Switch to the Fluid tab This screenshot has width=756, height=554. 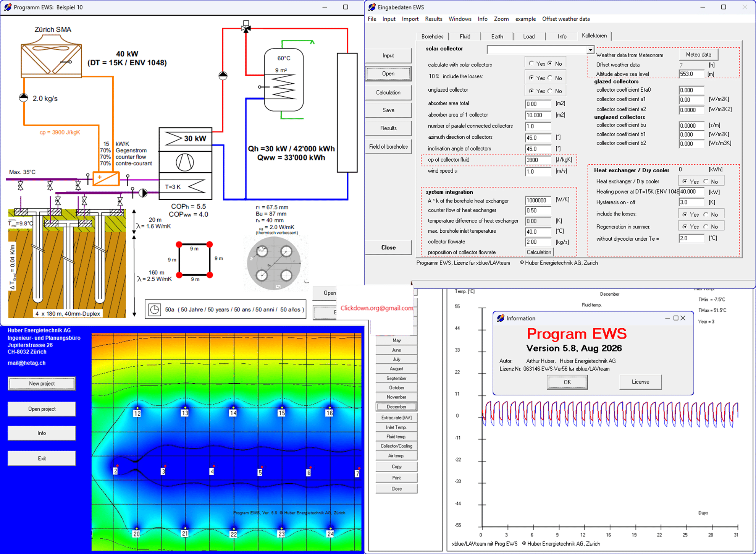point(465,36)
